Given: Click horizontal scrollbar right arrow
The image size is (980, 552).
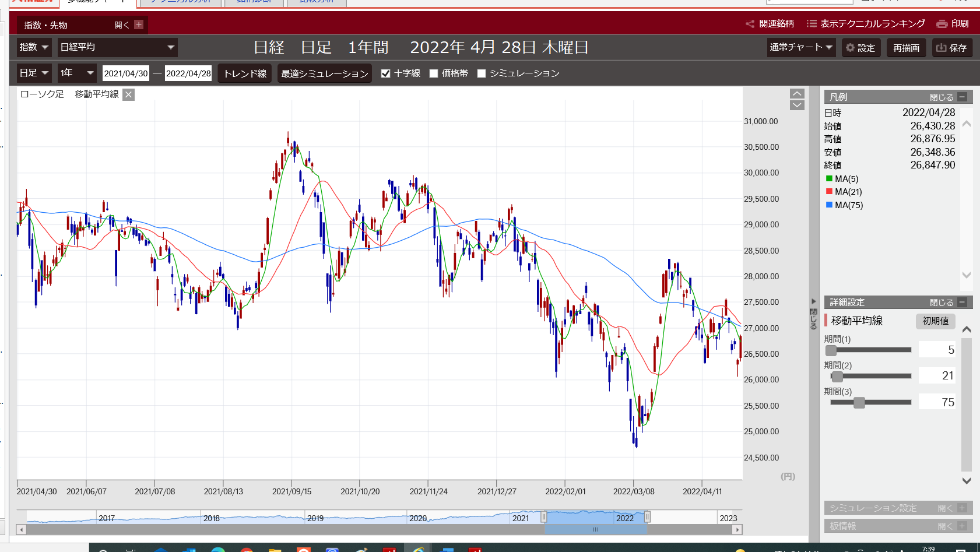Looking at the screenshot, I should pyautogui.click(x=737, y=530).
